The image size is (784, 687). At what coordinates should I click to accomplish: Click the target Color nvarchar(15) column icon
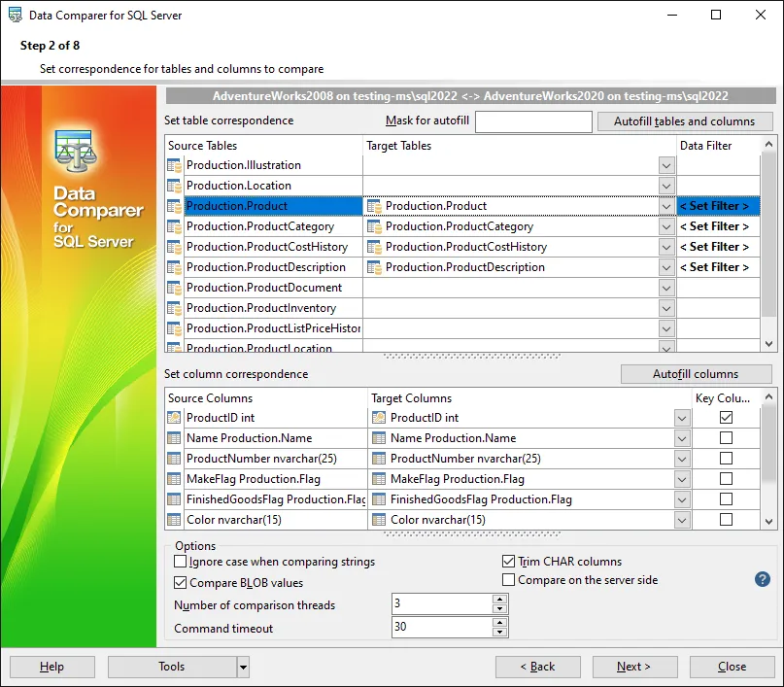click(x=379, y=520)
